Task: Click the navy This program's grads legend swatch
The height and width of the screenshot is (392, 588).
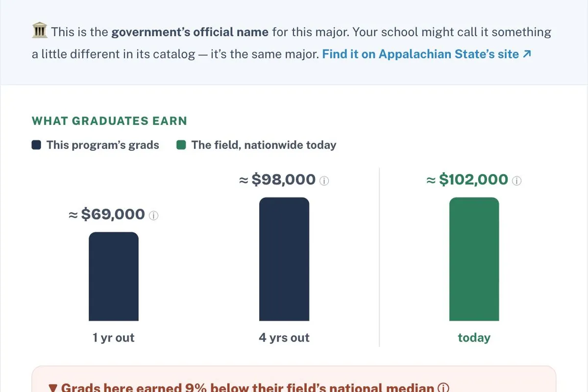Action: [x=36, y=145]
